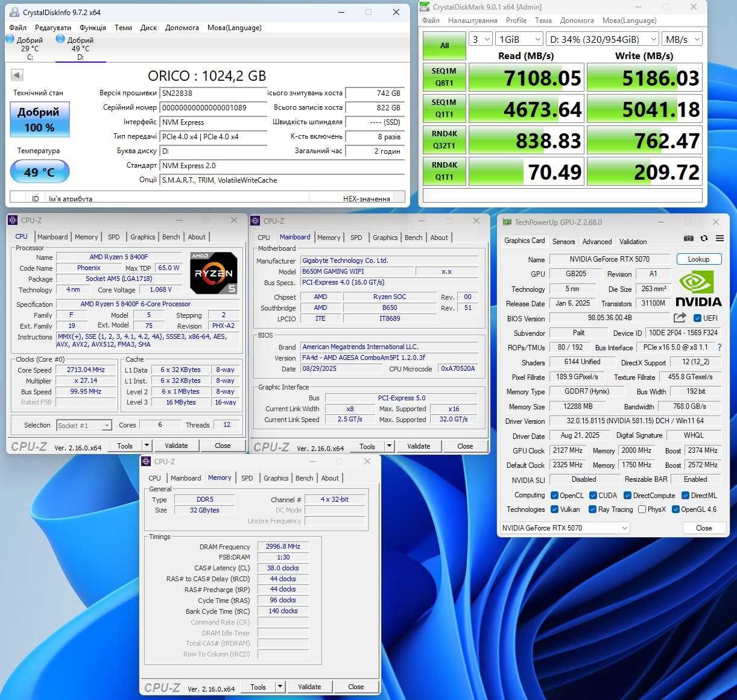Screen dimensions: 737x700
Task: Toggle the DirectCompute checkbox
Action: coord(627,496)
